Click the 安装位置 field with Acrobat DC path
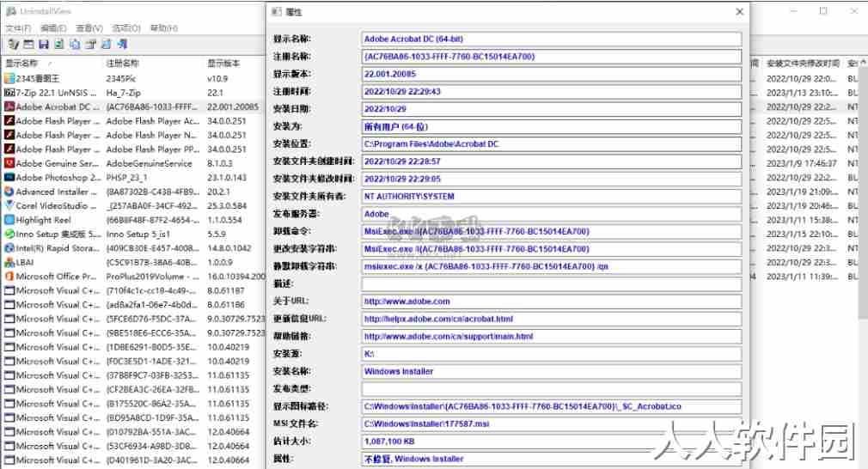The image size is (868, 469). click(x=552, y=143)
